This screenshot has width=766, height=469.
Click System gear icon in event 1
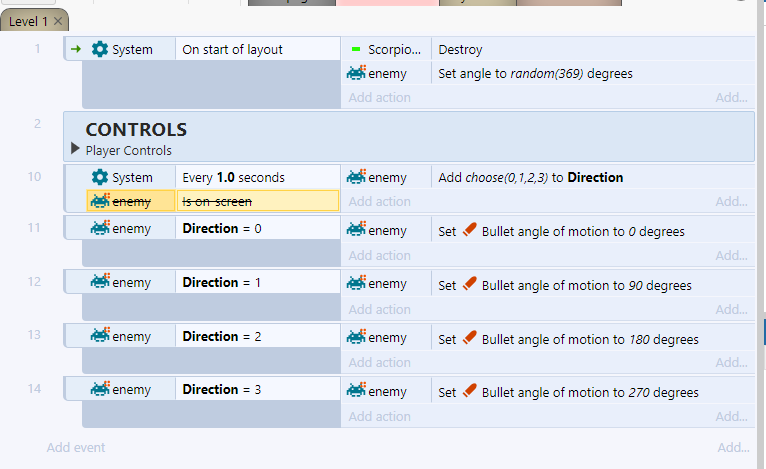[100, 49]
